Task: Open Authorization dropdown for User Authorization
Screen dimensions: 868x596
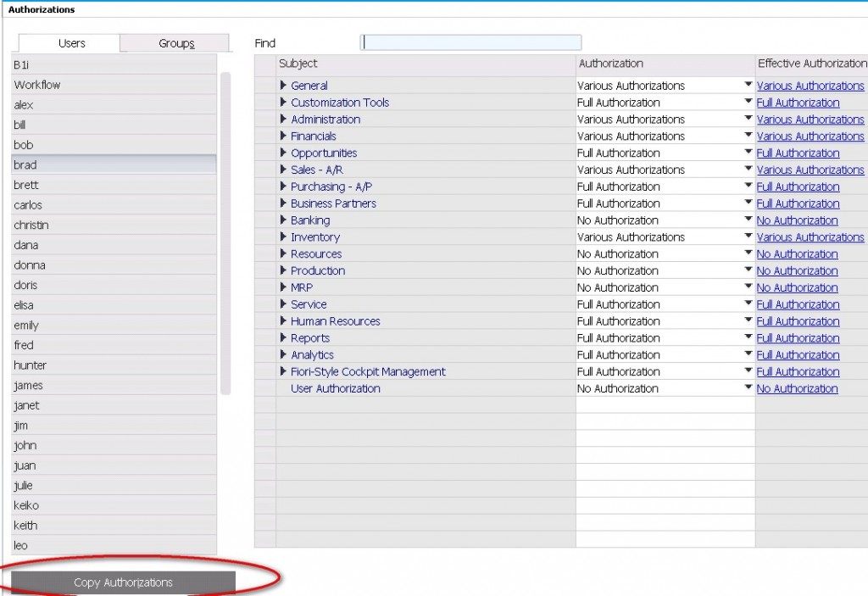Action: (748, 388)
